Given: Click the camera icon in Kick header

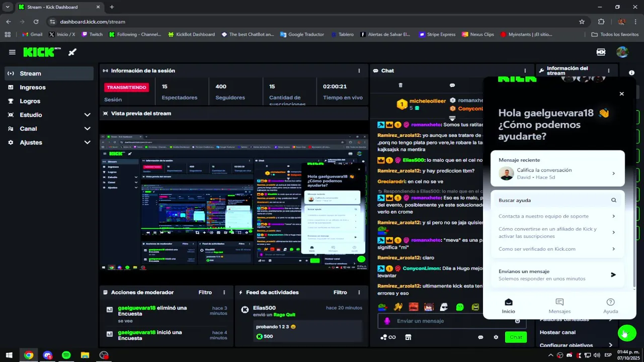Looking at the screenshot, I should click(601, 52).
